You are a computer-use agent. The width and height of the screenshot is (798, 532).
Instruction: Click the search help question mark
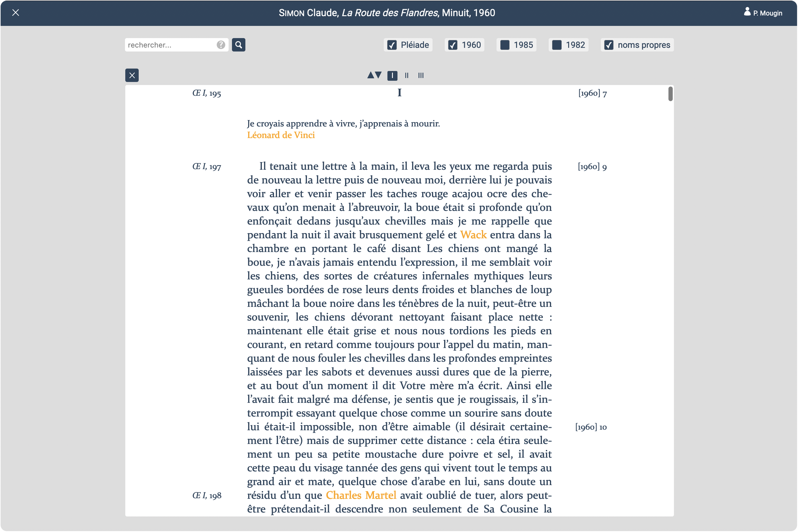pos(221,45)
